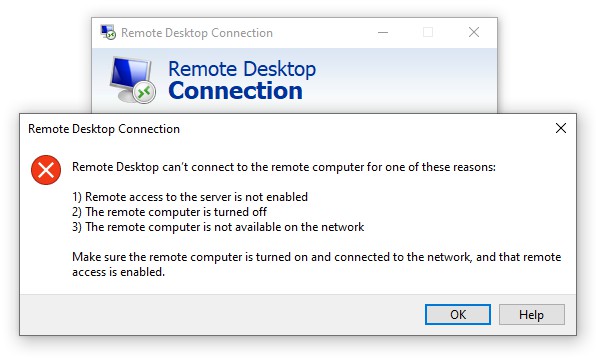Screen dimensions: 596x364
Task: Close the background Remote Desktop Connection window
Action: tap(474, 32)
